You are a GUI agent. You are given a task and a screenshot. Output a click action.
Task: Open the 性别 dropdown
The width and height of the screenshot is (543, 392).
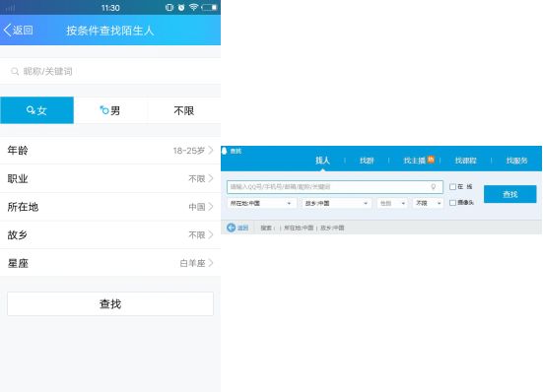pos(392,203)
